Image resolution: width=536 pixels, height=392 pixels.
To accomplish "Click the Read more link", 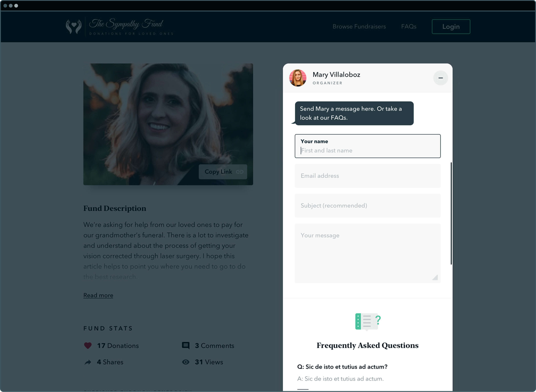I will click(x=98, y=295).
